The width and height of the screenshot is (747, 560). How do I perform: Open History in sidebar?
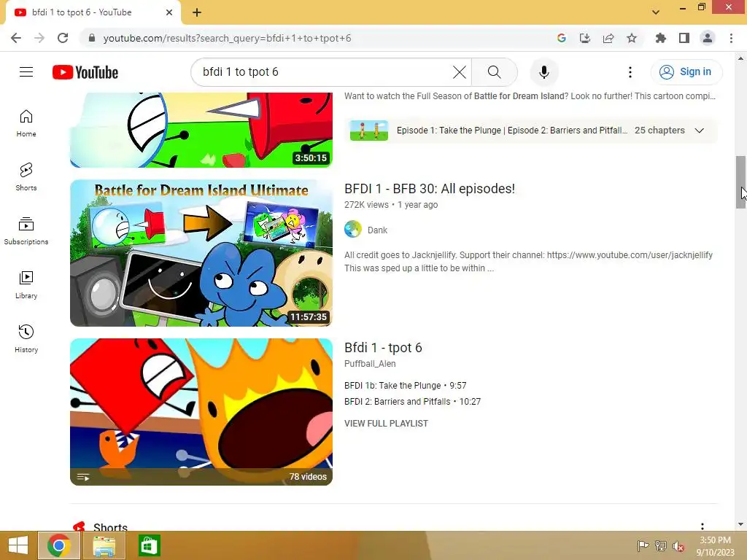tap(26, 338)
